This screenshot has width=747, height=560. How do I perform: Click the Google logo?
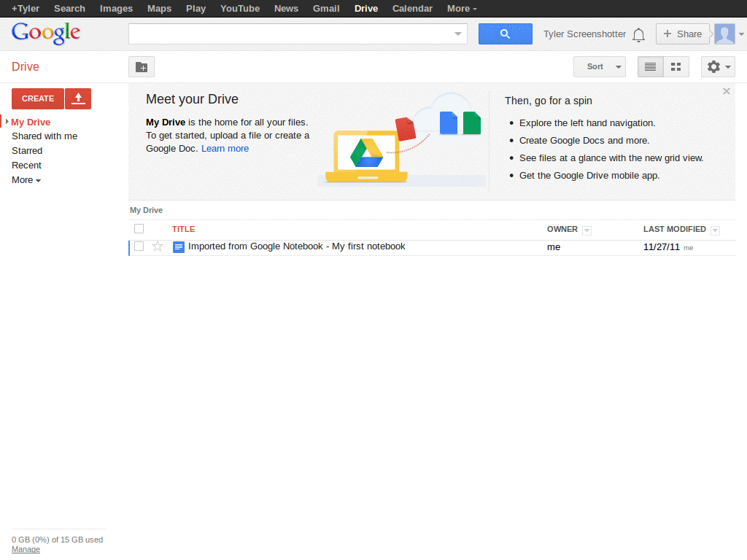(46, 34)
